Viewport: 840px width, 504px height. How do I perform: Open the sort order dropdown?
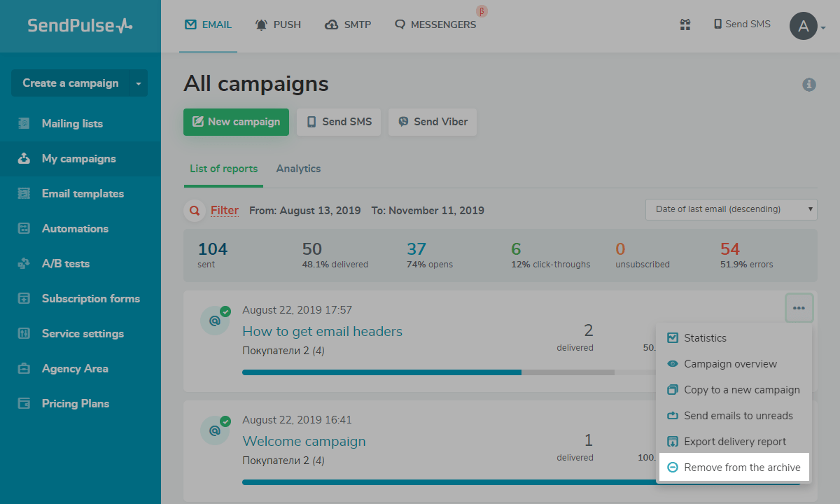[731, 209]
